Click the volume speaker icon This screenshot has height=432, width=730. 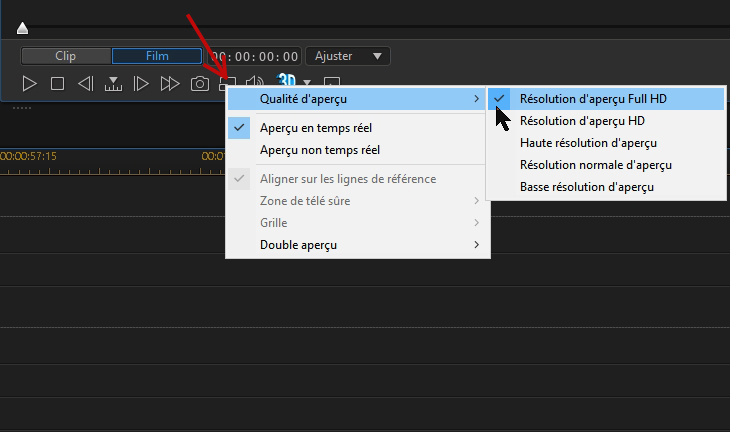pyautogui.click(x=255, y=84)
